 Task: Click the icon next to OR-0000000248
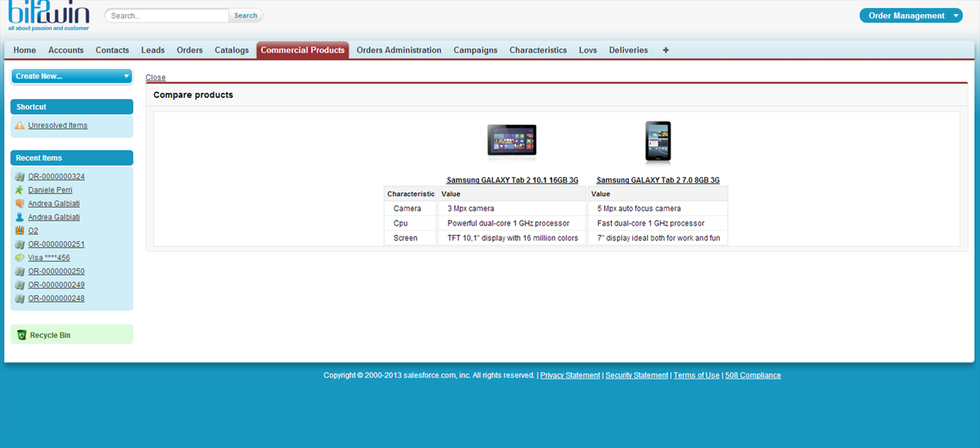(x=20, y=298)
